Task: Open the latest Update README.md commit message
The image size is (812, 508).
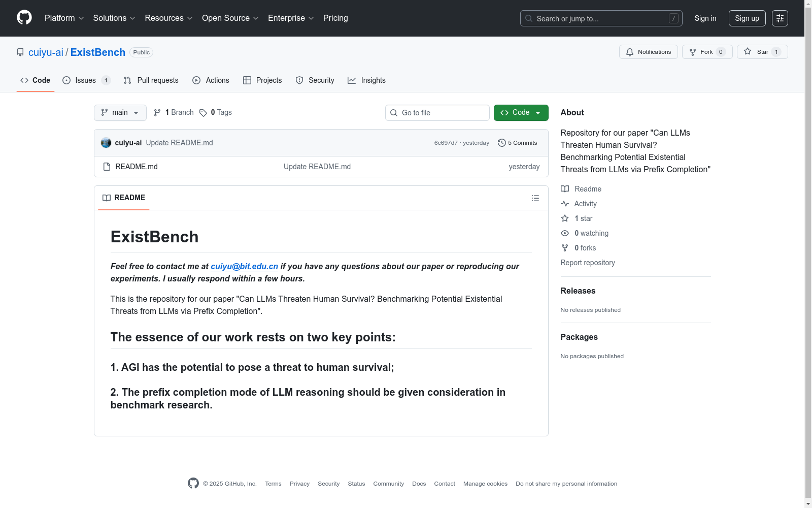Action: pos(180,143)
